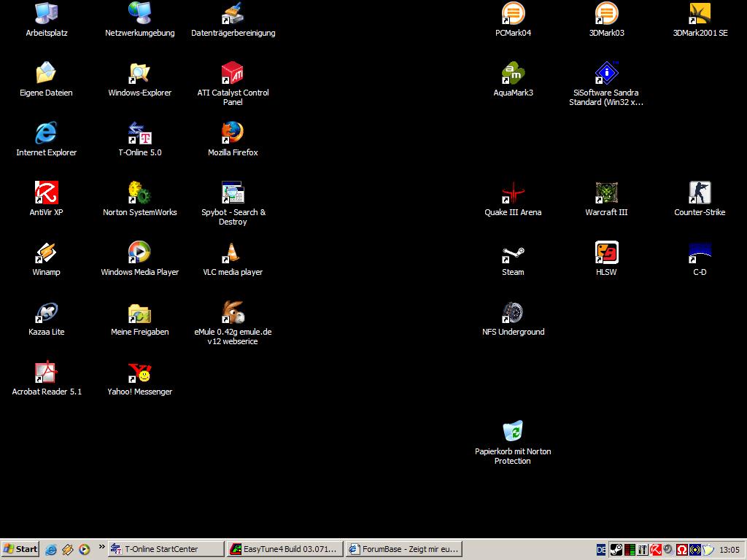Click the AquaMark3 shortcut
Image resolution: width=747 pixels, height=560 pixels.
513,79
